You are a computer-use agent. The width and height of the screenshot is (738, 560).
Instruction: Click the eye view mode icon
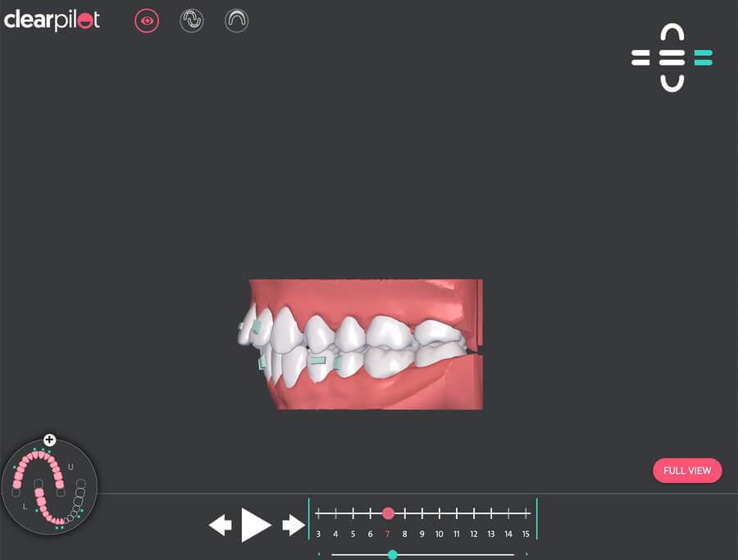pos(147,21)
